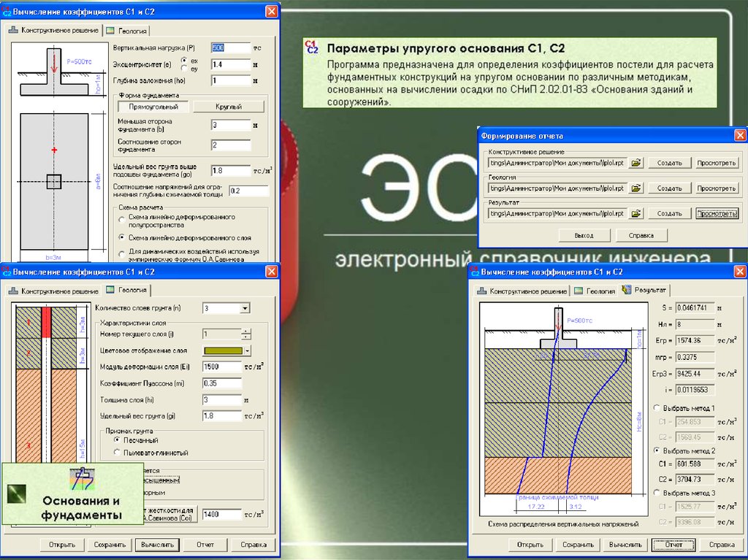Screen dimensions: 748x560
Task: Click C1 C2 icon in top-left window title
Action: pos(7,11)
